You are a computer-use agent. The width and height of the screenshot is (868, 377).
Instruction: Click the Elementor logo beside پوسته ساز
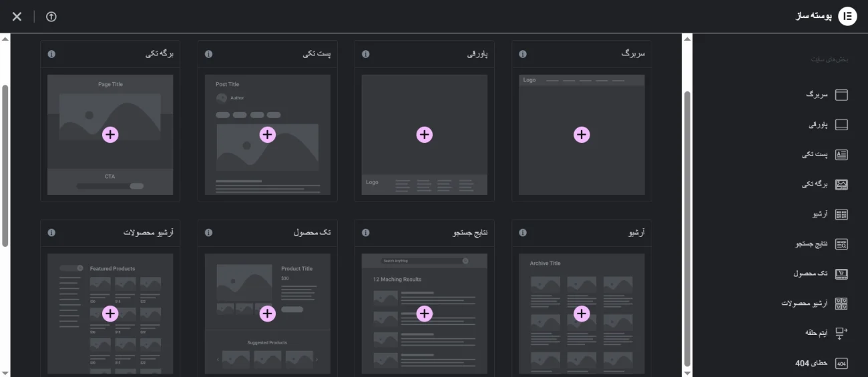(x=847, y=17)
